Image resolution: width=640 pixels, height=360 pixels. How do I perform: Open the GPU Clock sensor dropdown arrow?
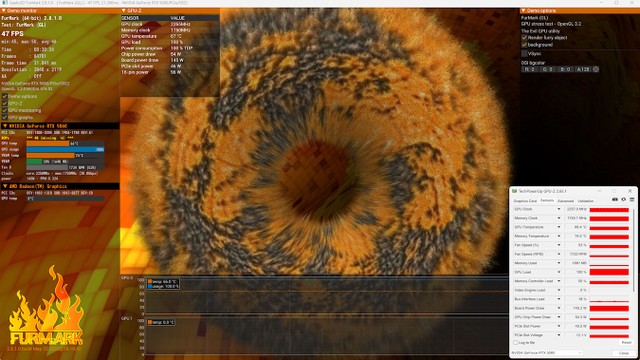pos(559,209)
